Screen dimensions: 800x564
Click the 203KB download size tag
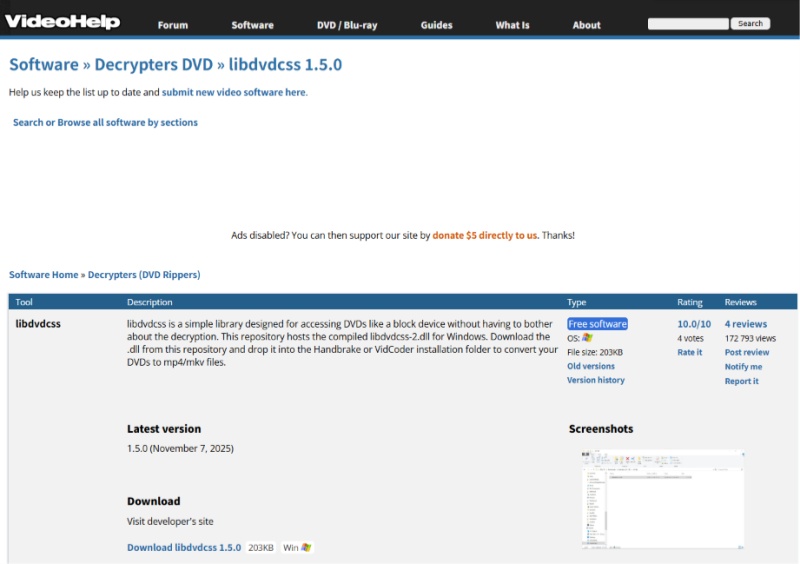point(261,547)
